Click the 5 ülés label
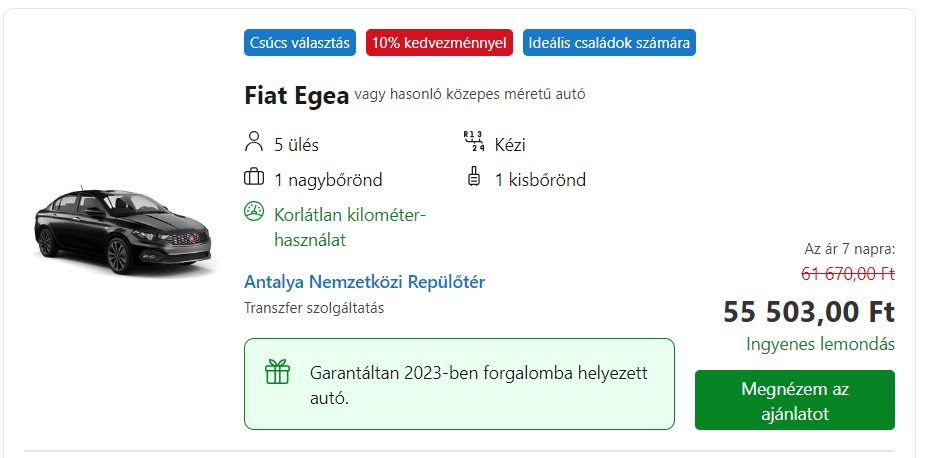Image resolution: width=927 pixels, height=458 pixels. click(x=296, y=145)
